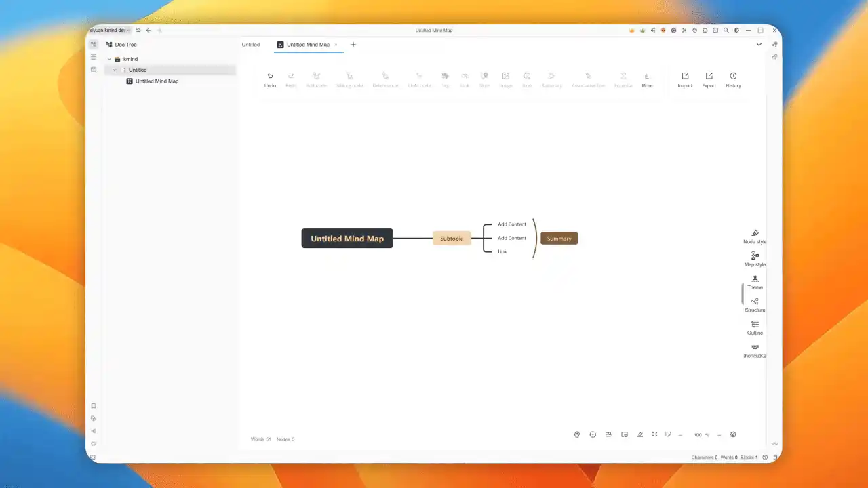Toggle the minimap icon in bottom bar
868x488 pixels.
click(x=625, y=434)
